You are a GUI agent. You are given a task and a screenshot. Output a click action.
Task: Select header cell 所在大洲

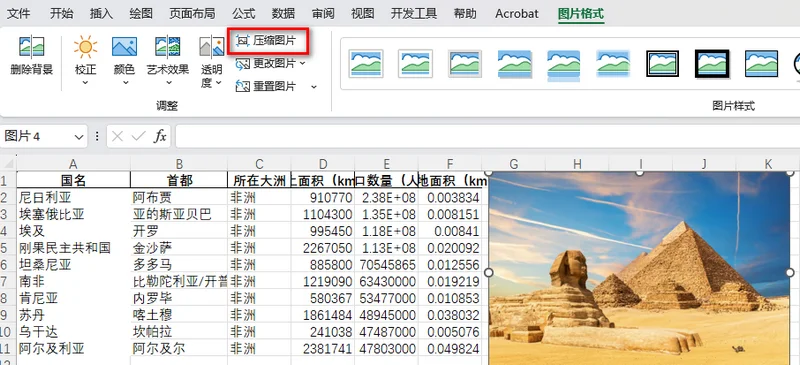pos(259,180)
